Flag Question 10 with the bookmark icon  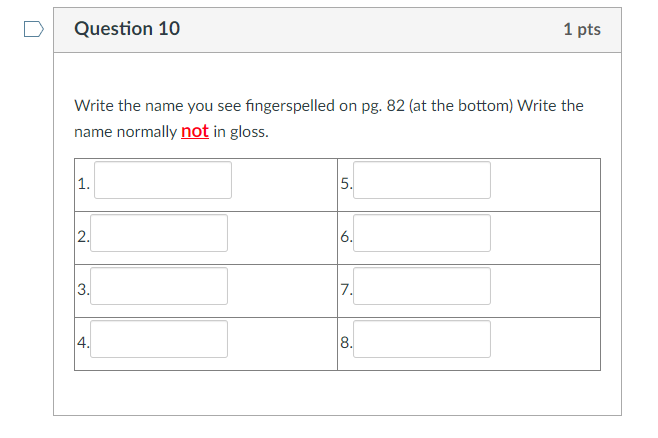pos(34,29)
